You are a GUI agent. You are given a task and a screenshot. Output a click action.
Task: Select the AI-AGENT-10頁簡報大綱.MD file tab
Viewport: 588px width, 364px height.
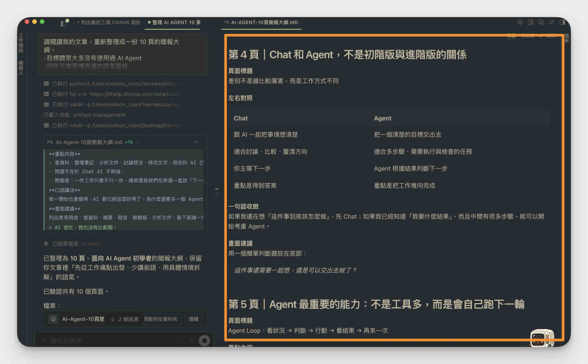coord(261,22)
